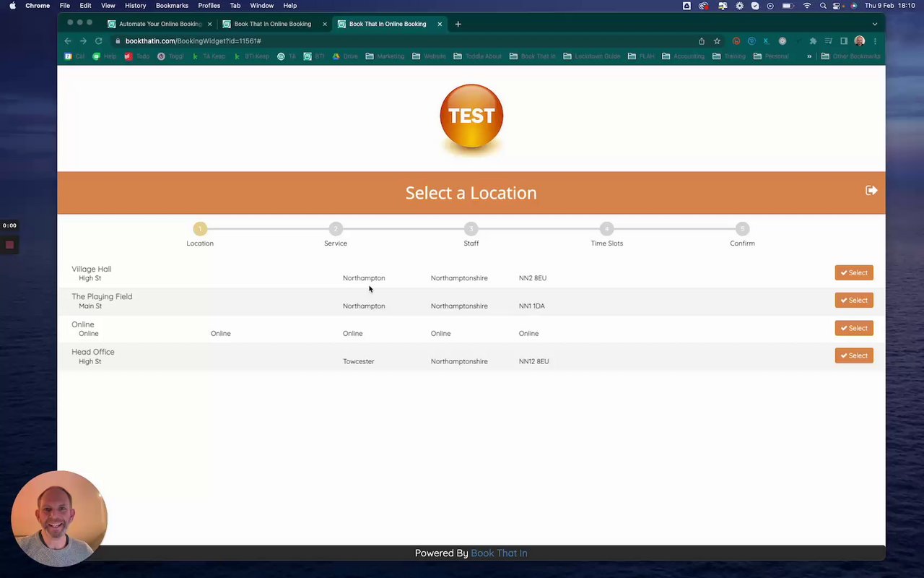Image resolution: width=924 pixels, height=578 pixels.
Task: Click the Time Slots step circle
Action: (606, 229)
